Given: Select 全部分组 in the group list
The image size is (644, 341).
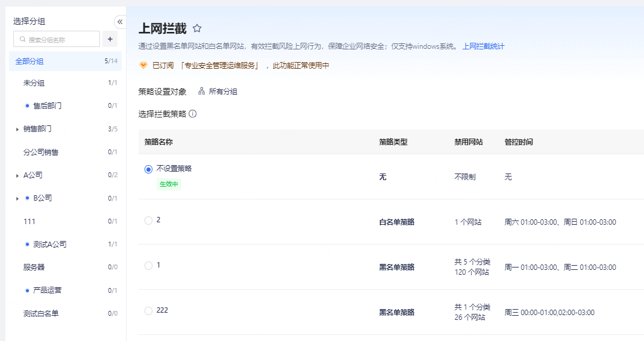Looking at the screenshot, I should 30,61.
